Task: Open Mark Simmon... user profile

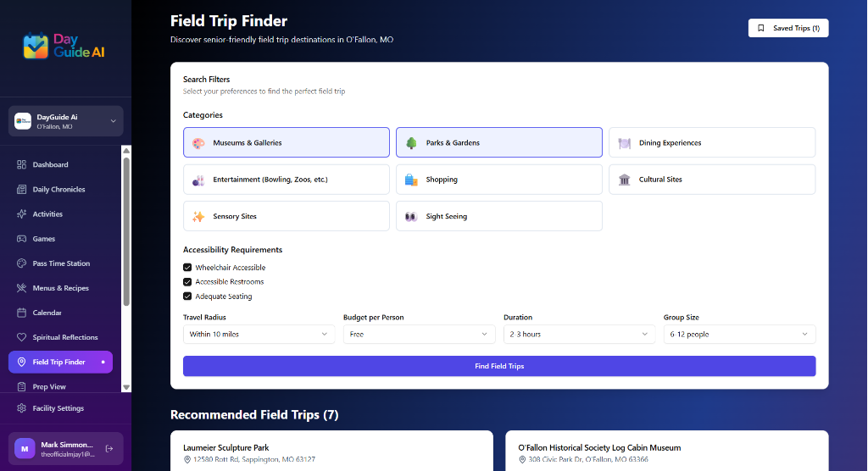Action: [66, 449]
